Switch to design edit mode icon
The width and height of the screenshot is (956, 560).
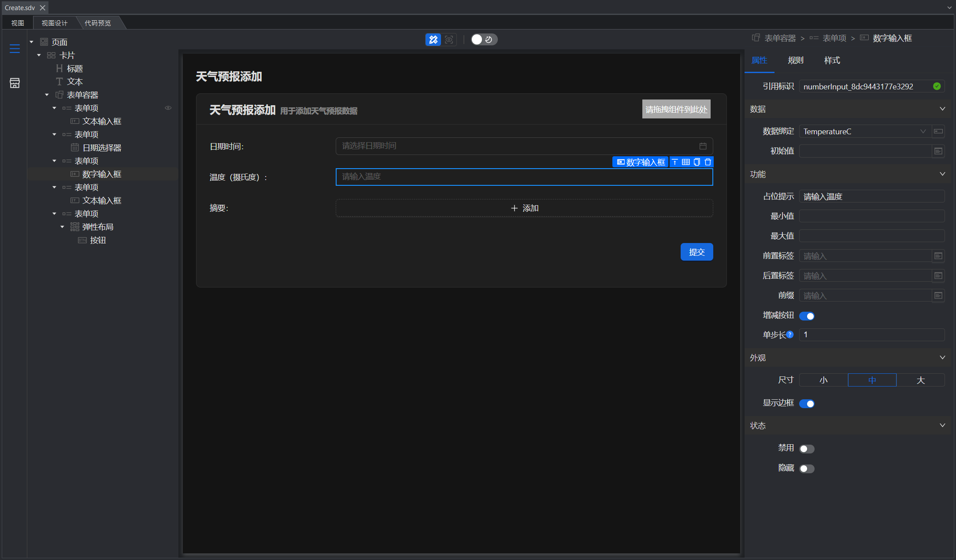[x=433, y=40]
